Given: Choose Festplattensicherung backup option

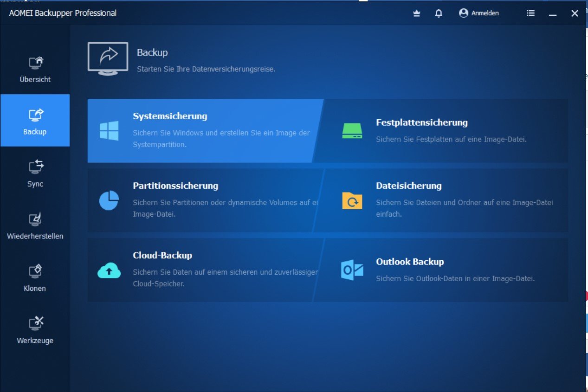Looking at the screenshot, I should pyautogui.click(x=441, y=130).
